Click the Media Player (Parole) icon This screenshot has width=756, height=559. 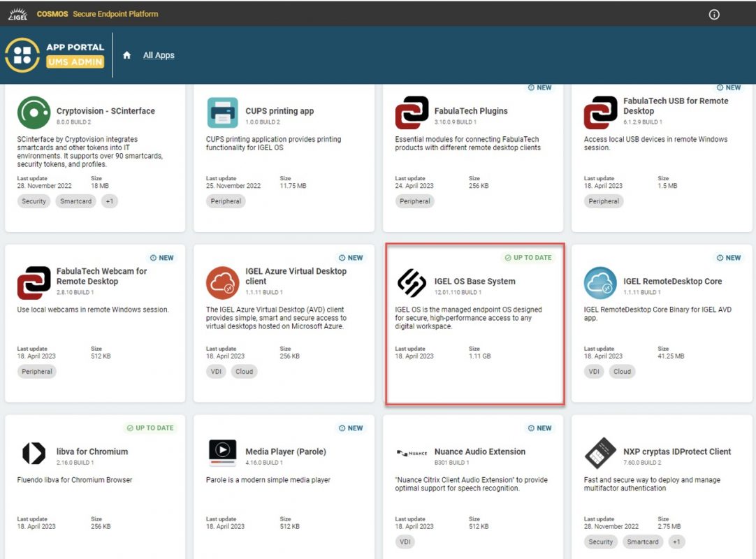222,453
